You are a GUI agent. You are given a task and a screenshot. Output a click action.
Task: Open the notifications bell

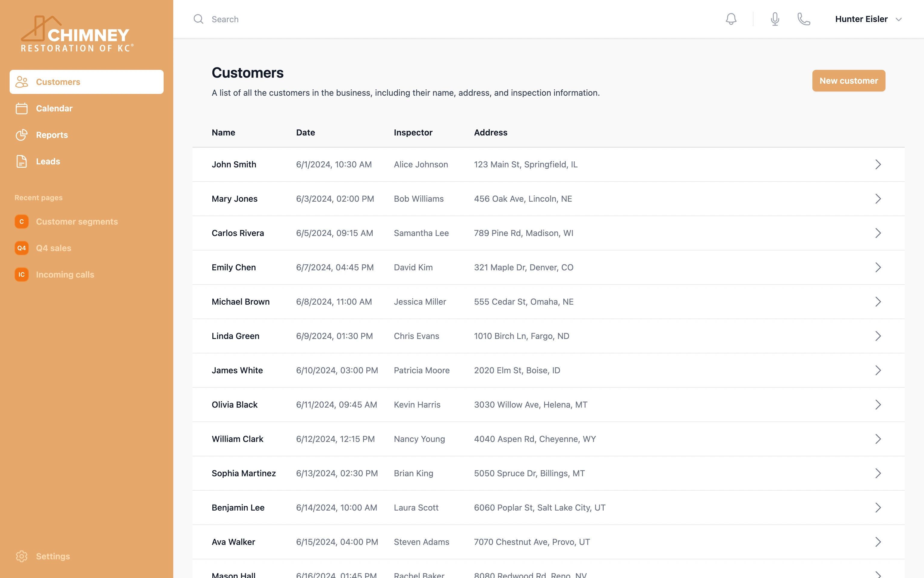[x=731, y=19]
